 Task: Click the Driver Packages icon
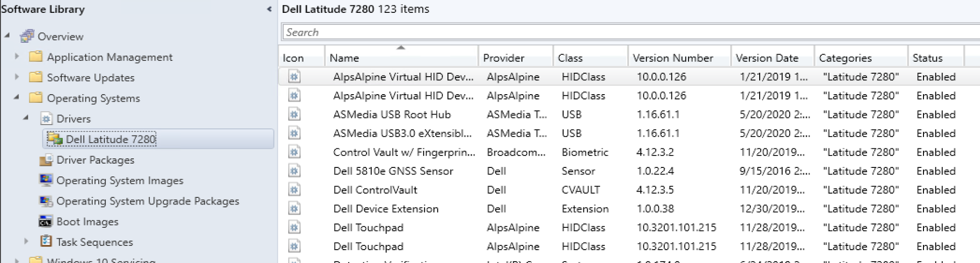tap(46, 160)
